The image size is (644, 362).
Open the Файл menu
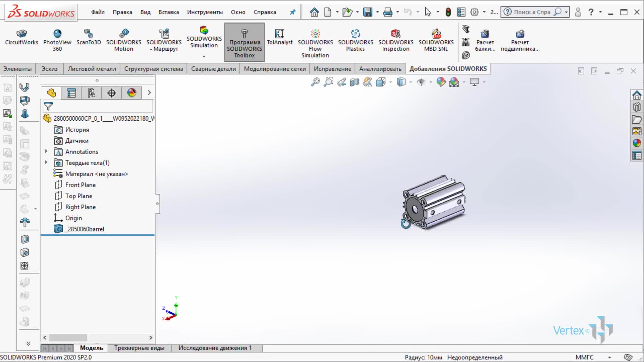pyautogui.click(x=98, y=12)
